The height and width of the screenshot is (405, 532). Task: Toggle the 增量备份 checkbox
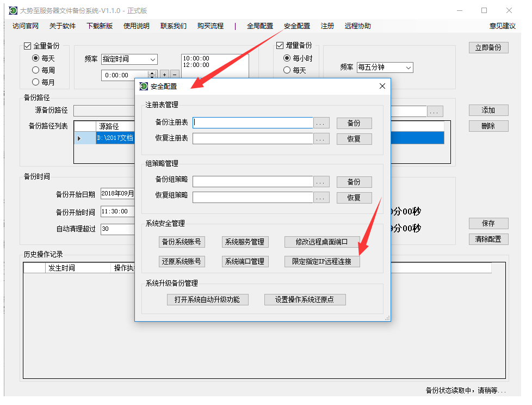point(280,46)
